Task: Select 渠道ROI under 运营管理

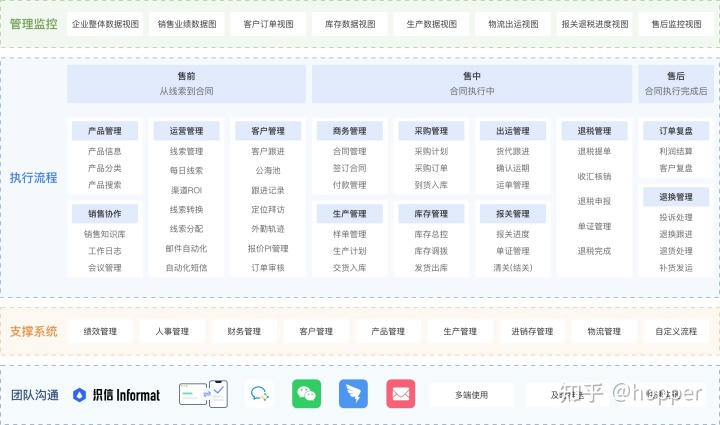Action: pyautogui.click(x=186, y=190)
